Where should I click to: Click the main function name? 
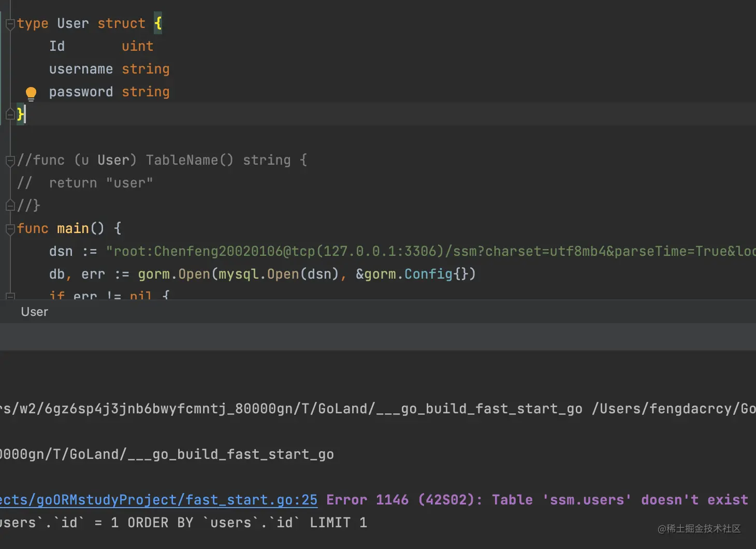(73, 228)
